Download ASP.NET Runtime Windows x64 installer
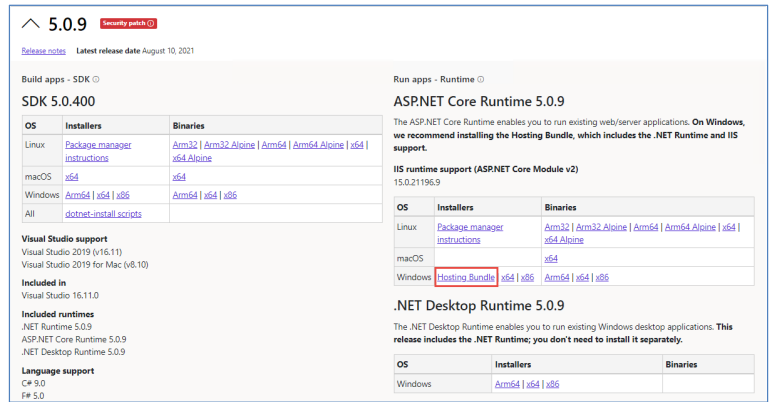Image resolution: width=773 pixels, height=402 pixels. coord(508,277)
